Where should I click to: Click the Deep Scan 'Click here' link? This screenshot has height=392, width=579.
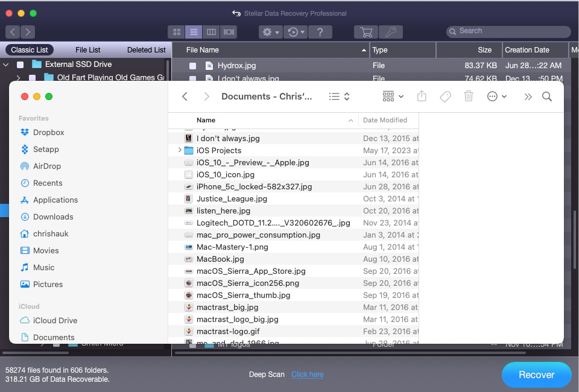307,374
